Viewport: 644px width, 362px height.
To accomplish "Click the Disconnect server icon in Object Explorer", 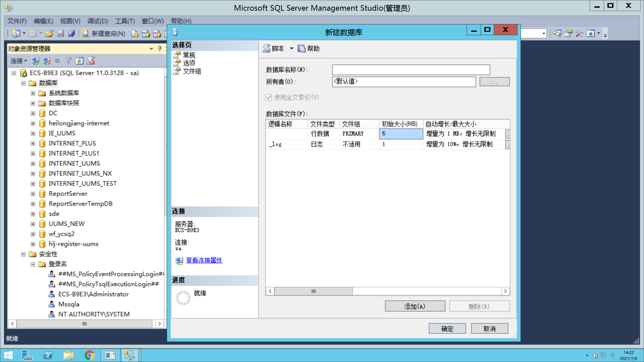I will point(46,61).
